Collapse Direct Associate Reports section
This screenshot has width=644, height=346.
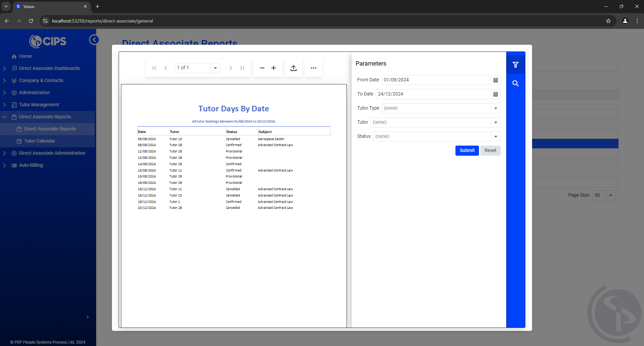[4, 117]
